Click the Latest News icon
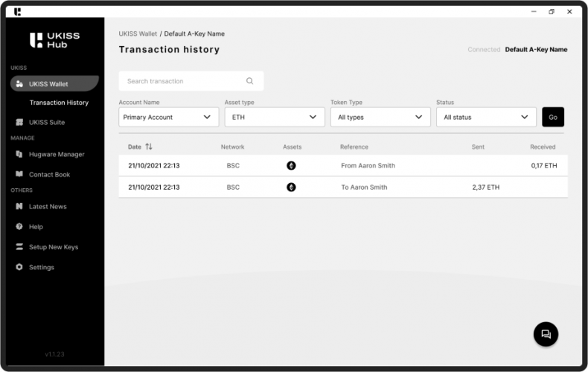588x372 pixels. pos(19,206)
